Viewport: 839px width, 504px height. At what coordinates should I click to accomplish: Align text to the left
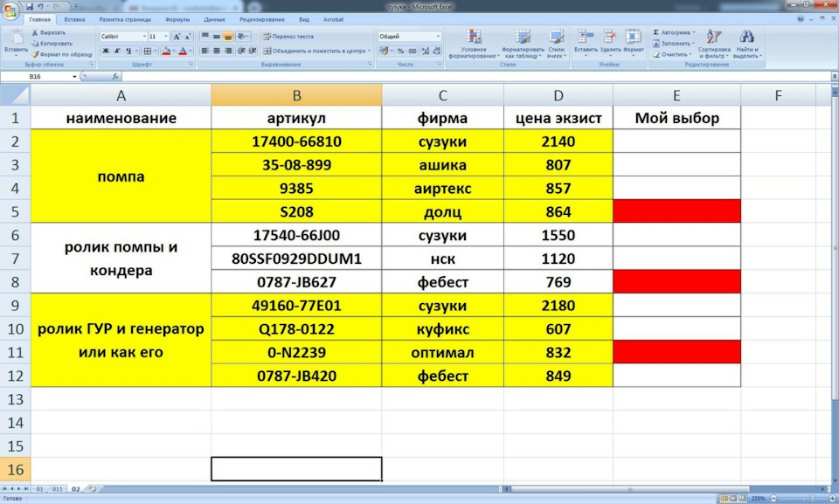(x=205, y=51)
